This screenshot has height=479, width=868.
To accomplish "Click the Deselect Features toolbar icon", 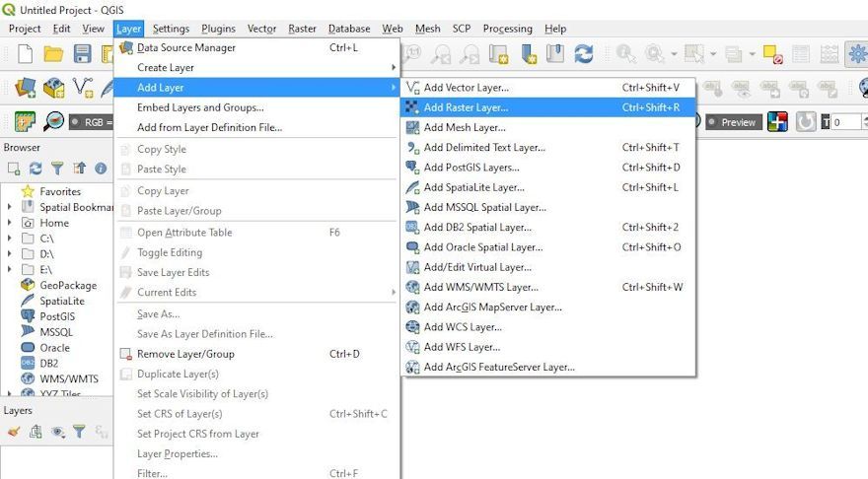I will pos(772,54).
